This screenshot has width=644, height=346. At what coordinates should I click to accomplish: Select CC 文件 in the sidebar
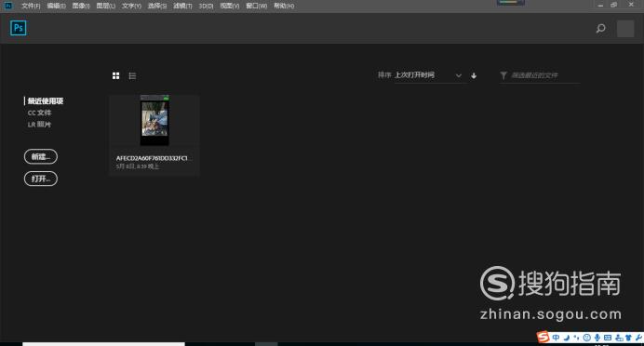pos(39,113)
